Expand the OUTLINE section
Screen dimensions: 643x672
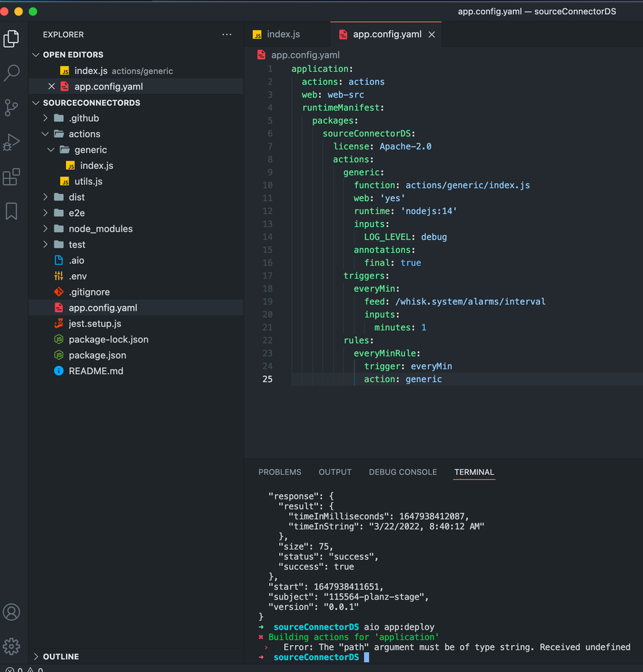(x=61, y=657)
